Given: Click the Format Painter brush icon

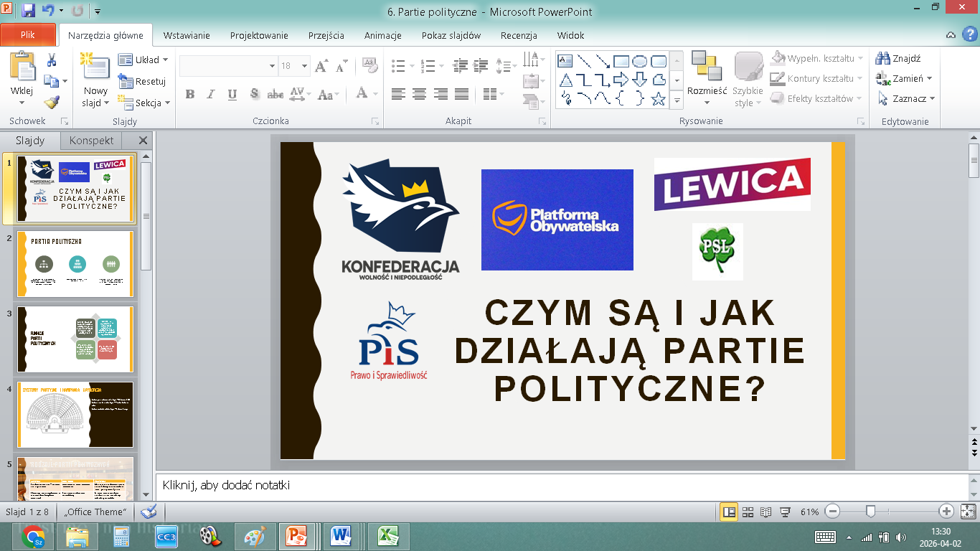Looking at the screenshot, I should 51,103.
